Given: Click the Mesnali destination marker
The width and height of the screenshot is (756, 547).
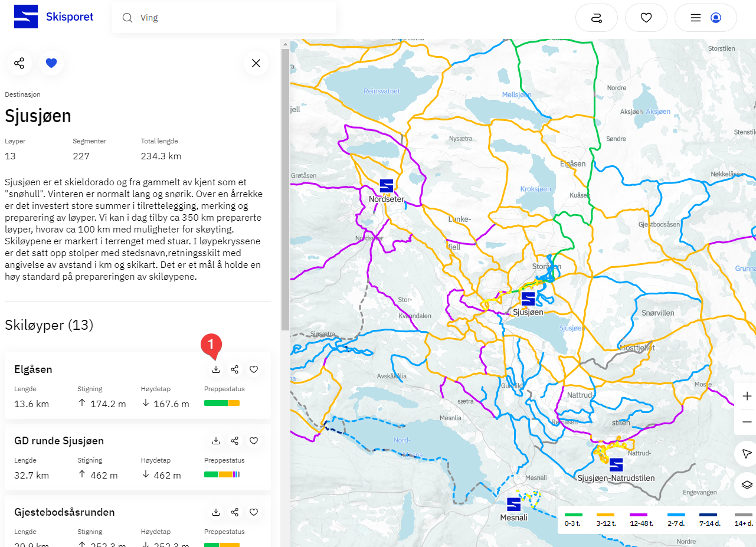Looking at the screenshot, I should tap(514, 505).
